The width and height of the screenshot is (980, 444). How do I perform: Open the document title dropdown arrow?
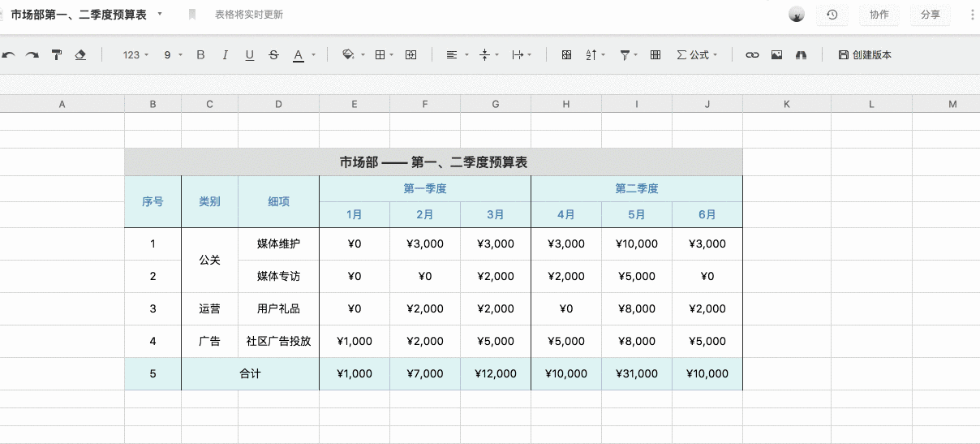[x=160, y=14]
